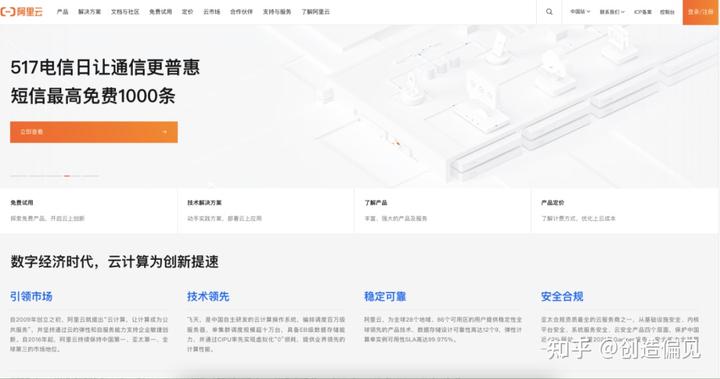Click the 短信最高免费1000条 banner line
Image resolution: width=720 pixels, height=379 pixels.
tap(93, 96)
